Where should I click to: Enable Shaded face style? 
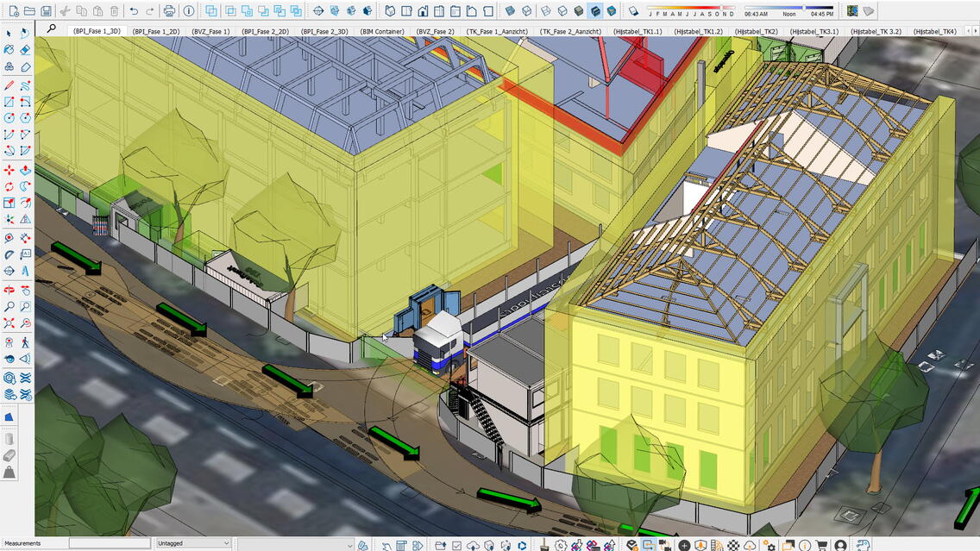pyautogui.click(x=579, y=11)
